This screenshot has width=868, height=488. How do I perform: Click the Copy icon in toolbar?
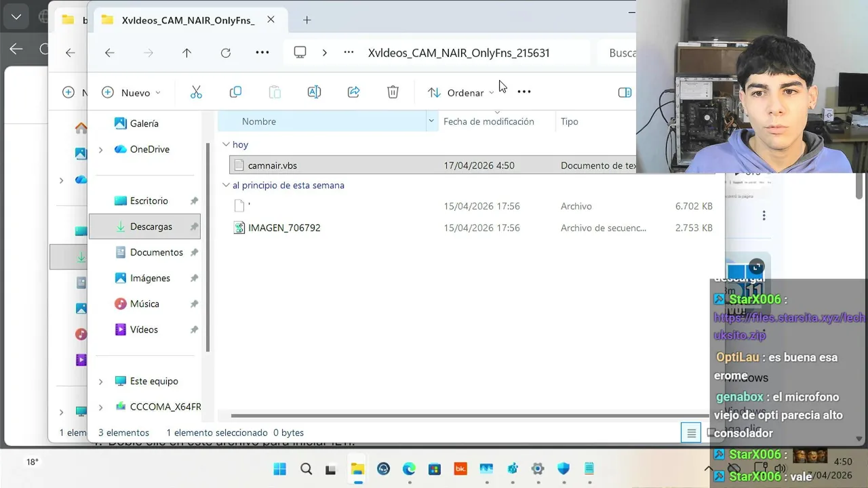(x=235, y=92)
